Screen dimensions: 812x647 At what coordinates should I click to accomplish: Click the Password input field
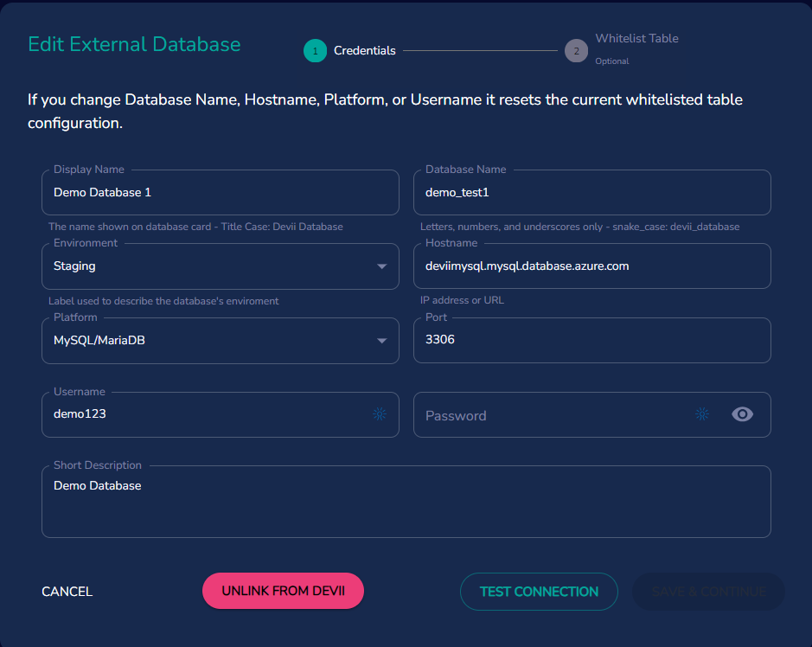coord(553,414)
